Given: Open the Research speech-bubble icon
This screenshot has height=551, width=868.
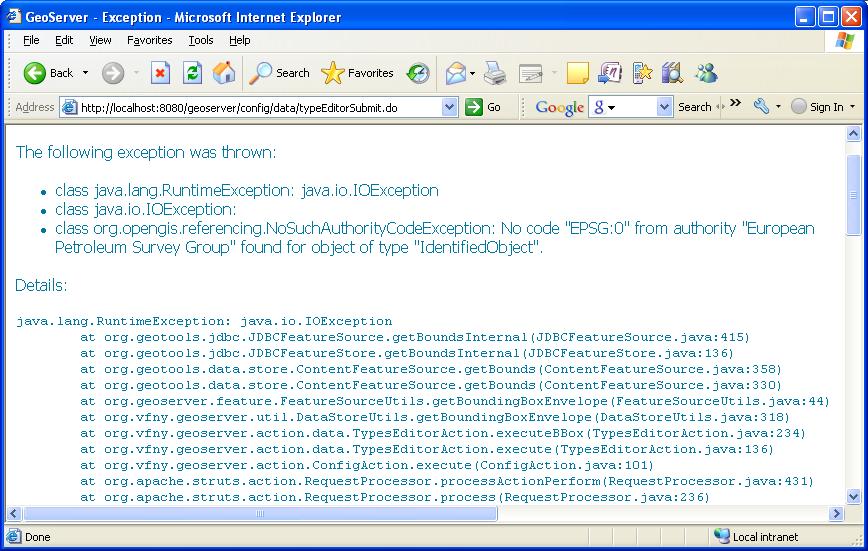Looking at the screenshot, I should (610, 73).
